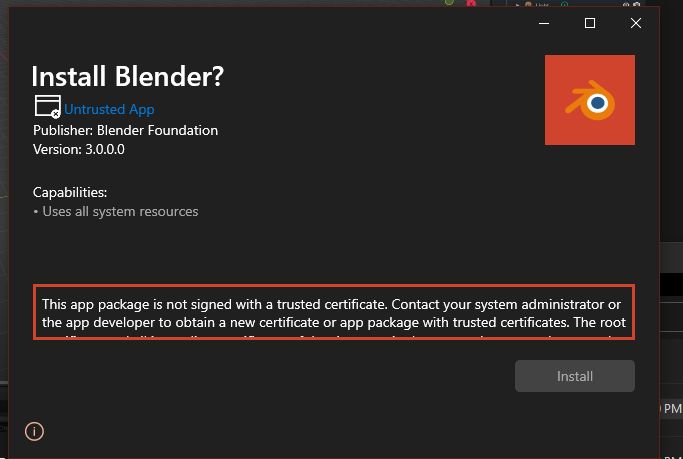
Task: Open the info circle icon
Action: tap(34, 432)
